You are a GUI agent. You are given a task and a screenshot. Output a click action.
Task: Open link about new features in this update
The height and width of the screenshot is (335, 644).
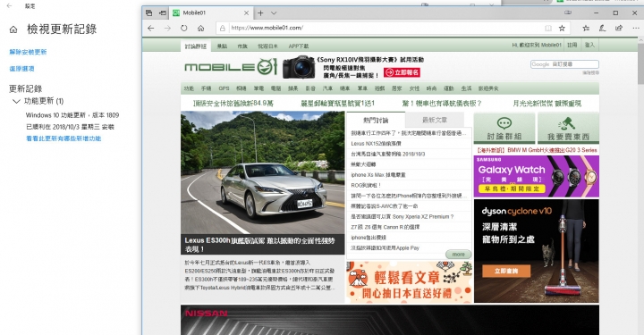(x=64, y=138)
